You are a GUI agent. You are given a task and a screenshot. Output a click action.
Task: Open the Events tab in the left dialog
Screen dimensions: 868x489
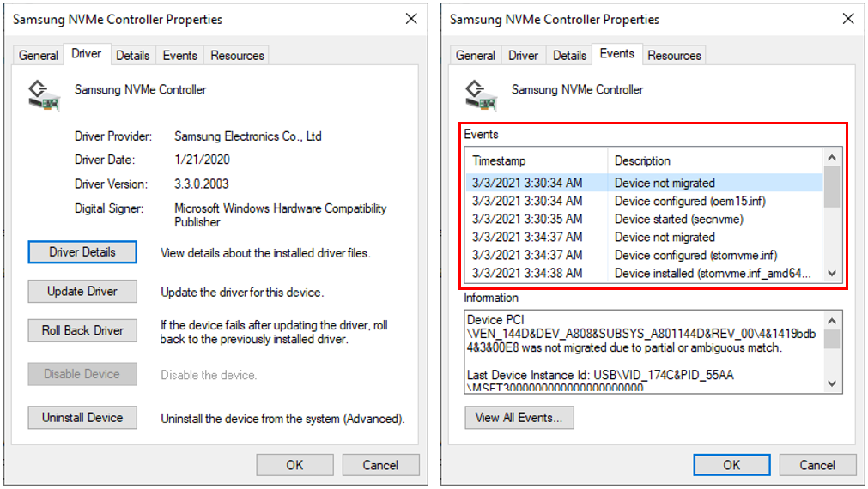[180, 55]
